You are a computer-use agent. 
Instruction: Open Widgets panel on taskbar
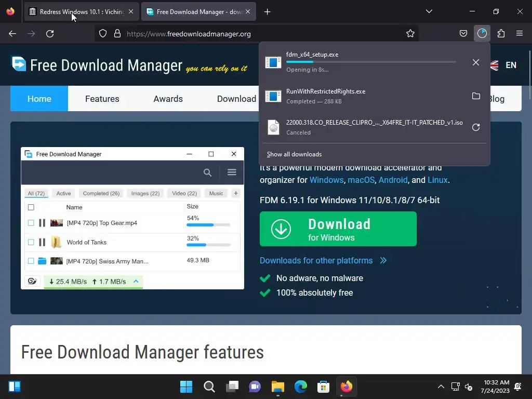pos(14,387)
